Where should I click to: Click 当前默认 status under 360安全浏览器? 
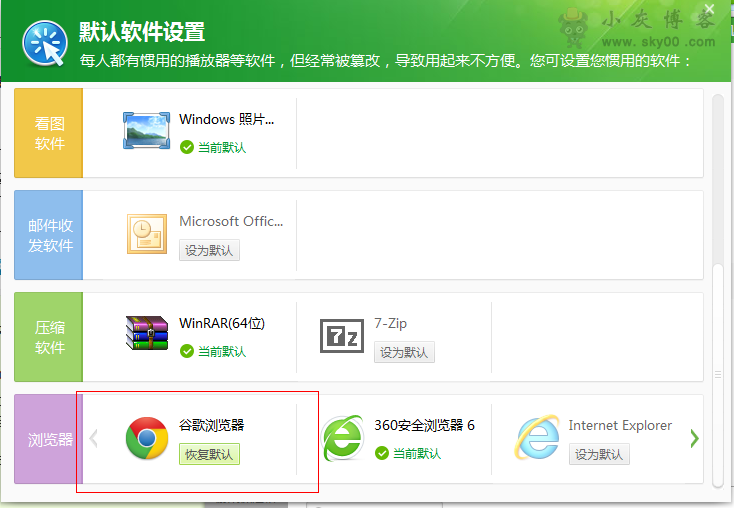[408, 453]
